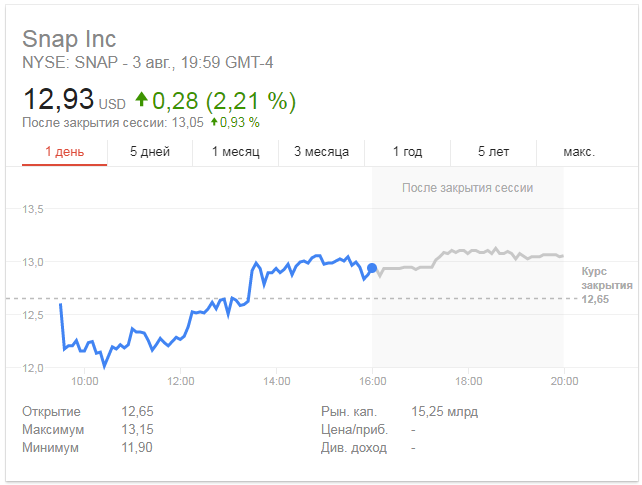Click the "После закрытия сессии" chart label

pyautogui.click(x=467, y=187)
